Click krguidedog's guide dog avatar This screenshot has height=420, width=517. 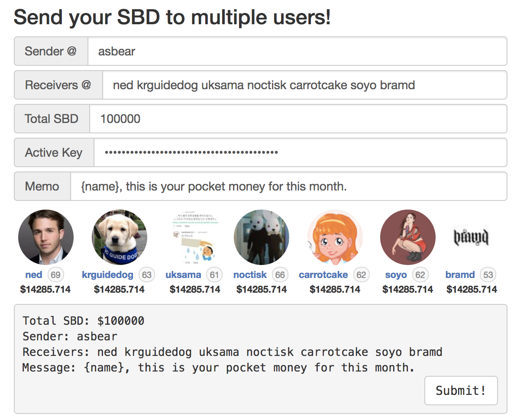[119, 237]
